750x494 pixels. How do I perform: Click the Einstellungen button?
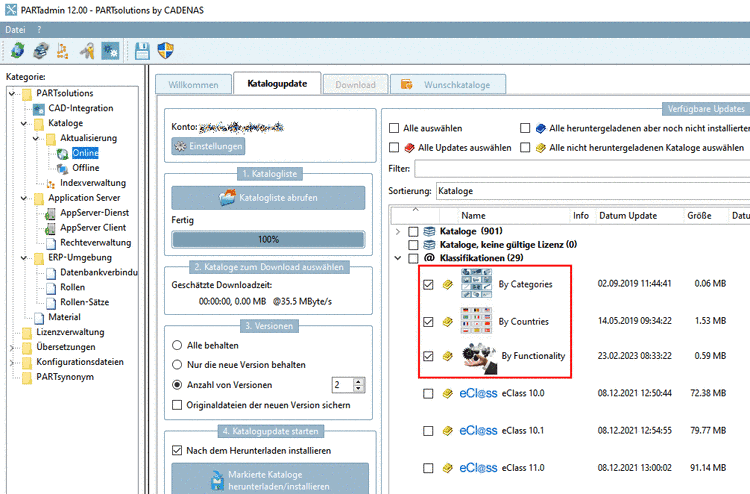click(208, 146)
